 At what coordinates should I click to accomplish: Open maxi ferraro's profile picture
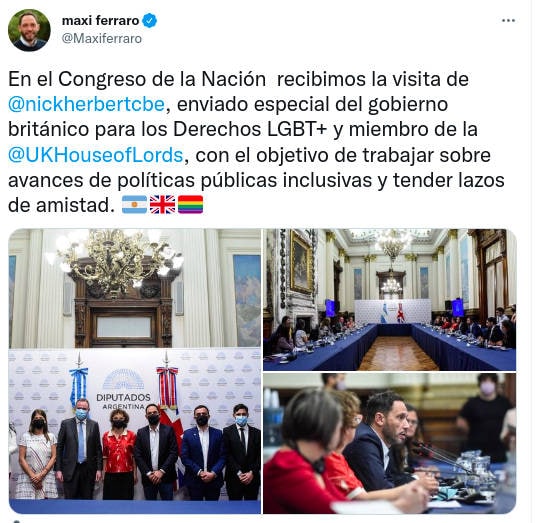click(x=29, y=30)
